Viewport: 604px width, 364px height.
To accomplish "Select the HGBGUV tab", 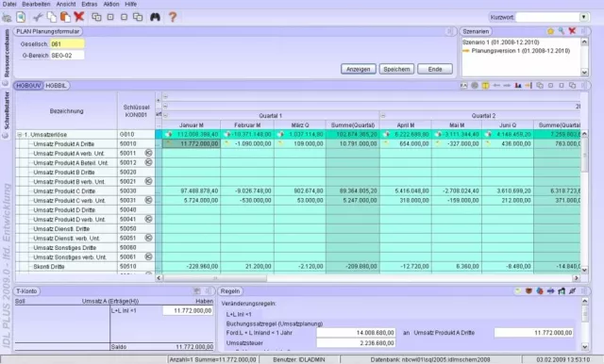I will pyautogui.click(x=28, y=86).
